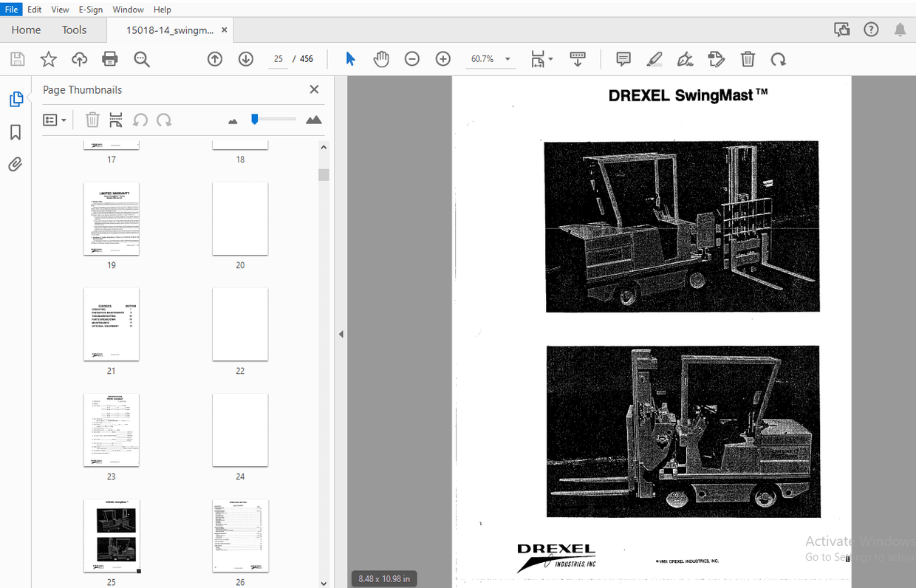Image resolution: width=916 pixels, height=588 pixels.
Task: Zoom out using the minus icon
Action: click(411, 59)
